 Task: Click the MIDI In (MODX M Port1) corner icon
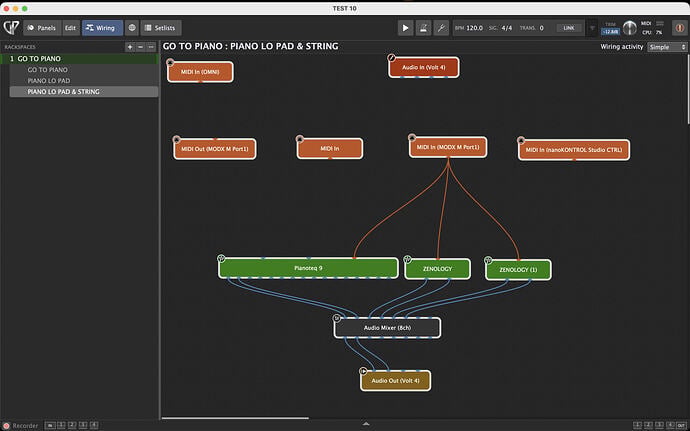(412, 137)
